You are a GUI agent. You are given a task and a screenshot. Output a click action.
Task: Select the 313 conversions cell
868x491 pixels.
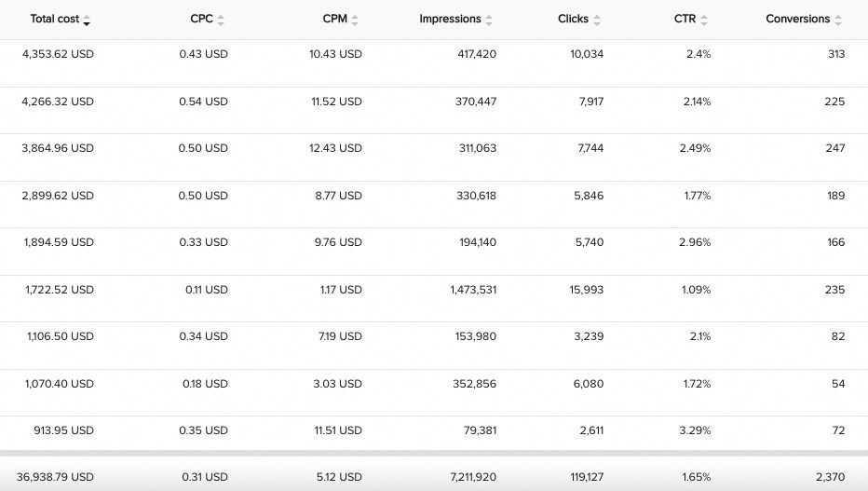(836, 54)
